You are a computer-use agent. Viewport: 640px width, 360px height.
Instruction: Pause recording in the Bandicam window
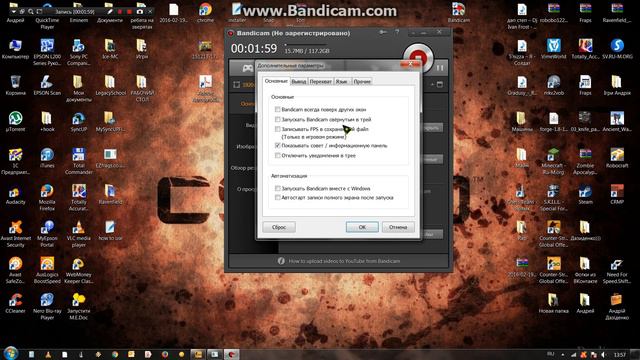(x=440, y=68)
